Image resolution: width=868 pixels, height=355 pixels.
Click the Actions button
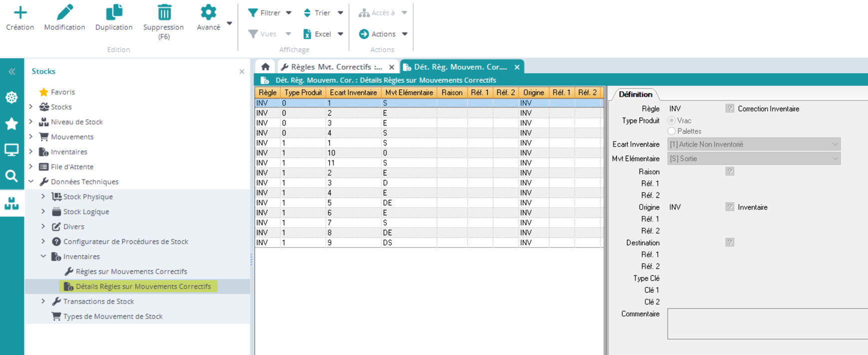coord(383,34)
